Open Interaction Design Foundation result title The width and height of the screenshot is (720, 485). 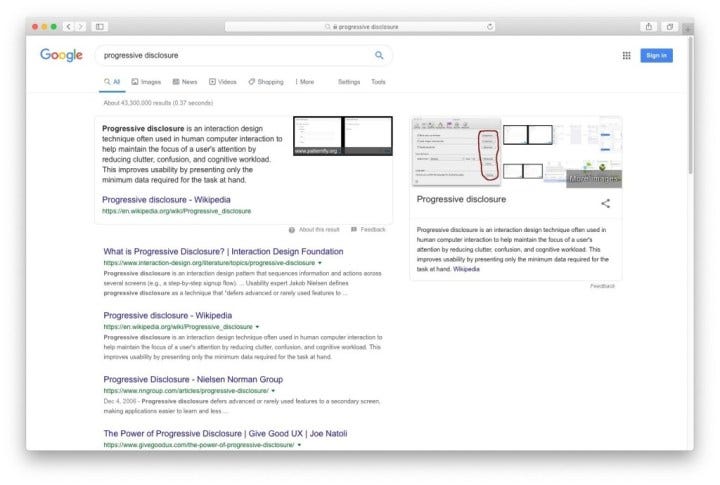coord(223,252)
